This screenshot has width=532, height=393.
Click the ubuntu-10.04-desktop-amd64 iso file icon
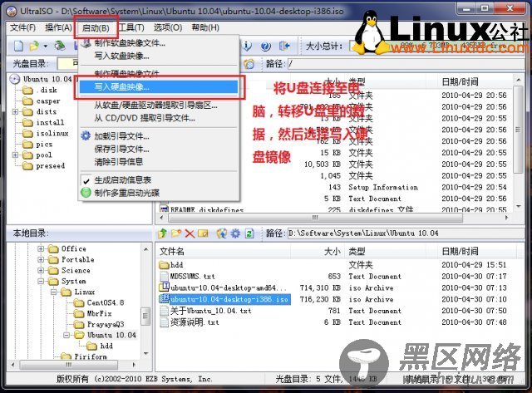[165, 287]
